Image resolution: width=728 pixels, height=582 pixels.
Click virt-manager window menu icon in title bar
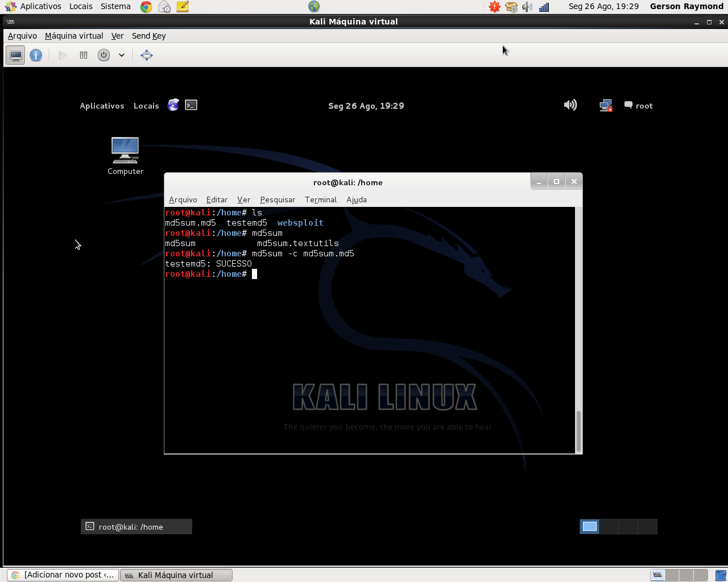tap(10, 22)
